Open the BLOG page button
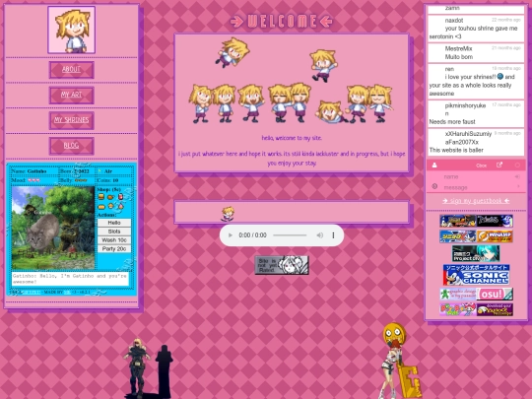 click(71, 146)
